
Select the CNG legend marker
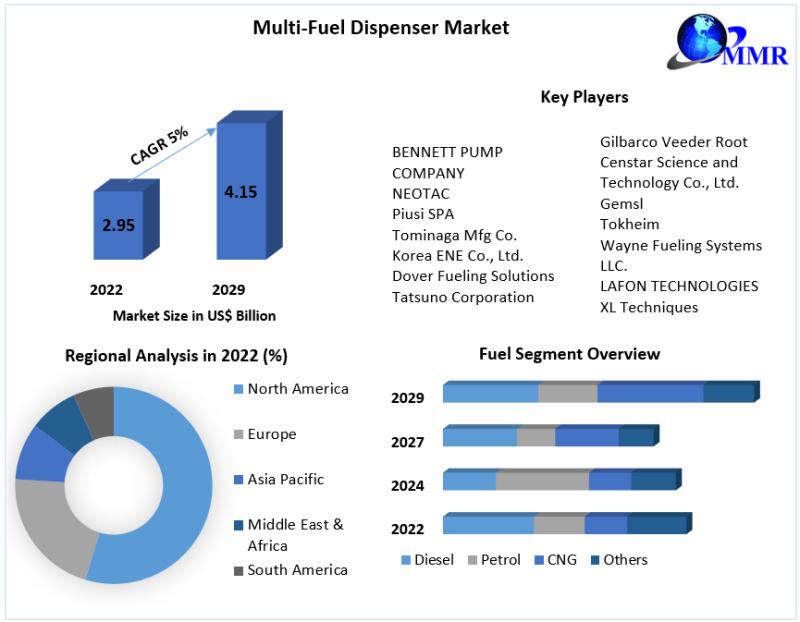point(539,560)
